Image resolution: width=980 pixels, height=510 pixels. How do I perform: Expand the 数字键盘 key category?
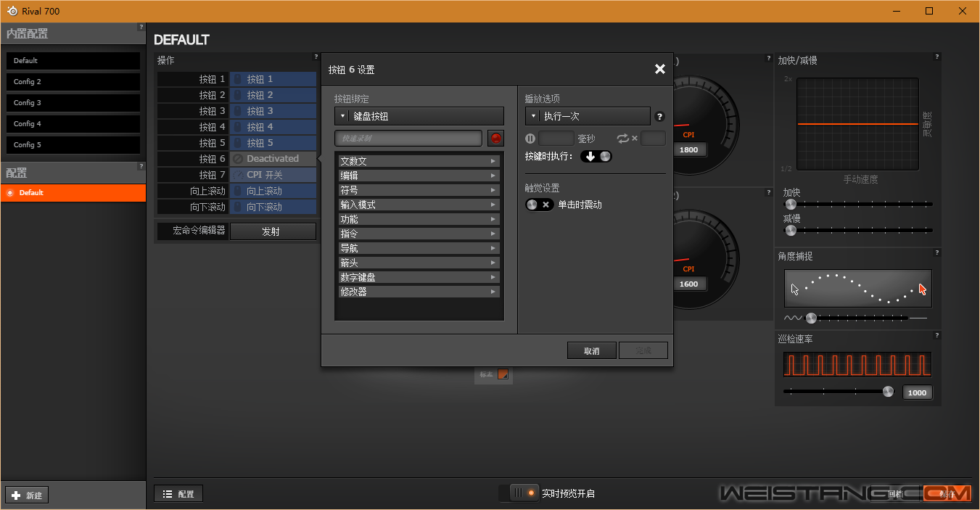[419, 277]
